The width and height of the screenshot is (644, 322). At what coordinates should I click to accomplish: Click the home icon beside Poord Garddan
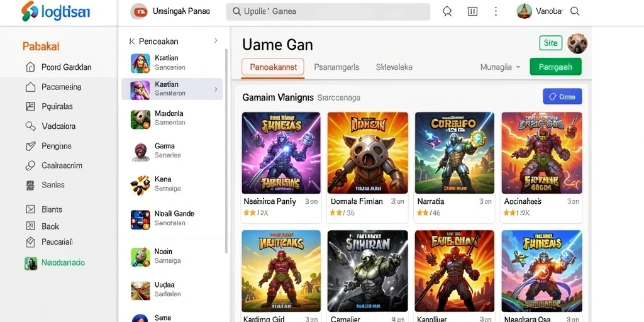point(30,67)
